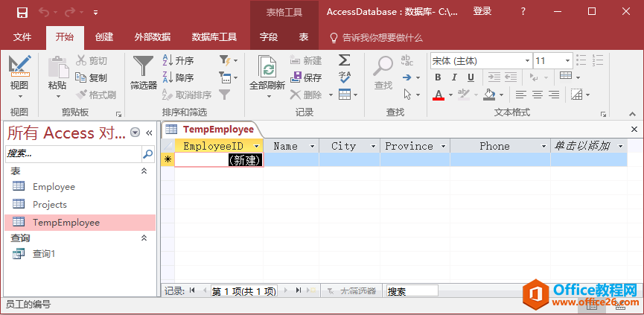Viewport: 644px width, 315px height.
Task: Click the Refresh All (全部刷新) icon
Action: (x=267, y=72)
